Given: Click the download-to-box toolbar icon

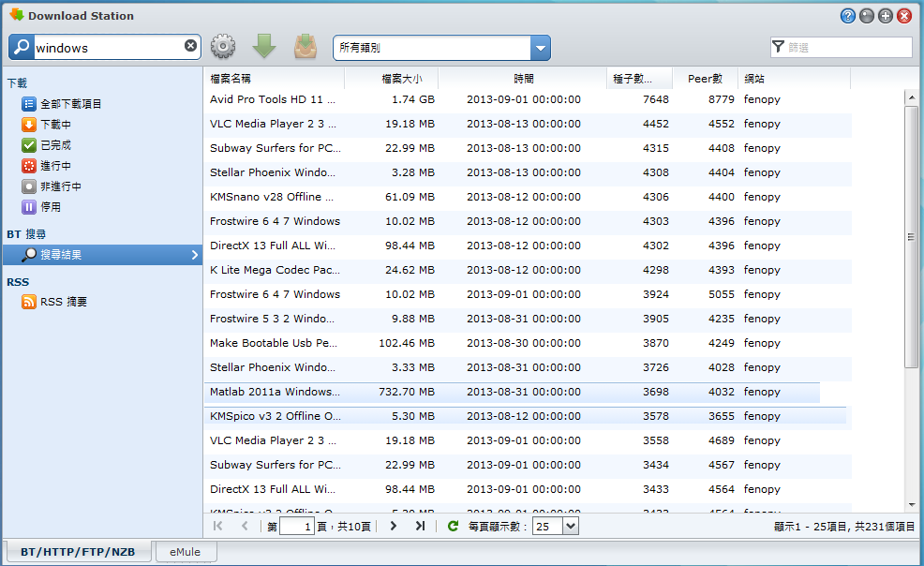Looking at the screenshot, I should click(306, 47).
